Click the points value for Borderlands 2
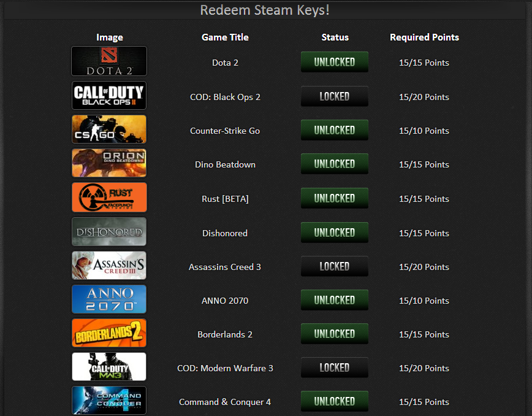 pyautogui.click(x=424, y=334)
